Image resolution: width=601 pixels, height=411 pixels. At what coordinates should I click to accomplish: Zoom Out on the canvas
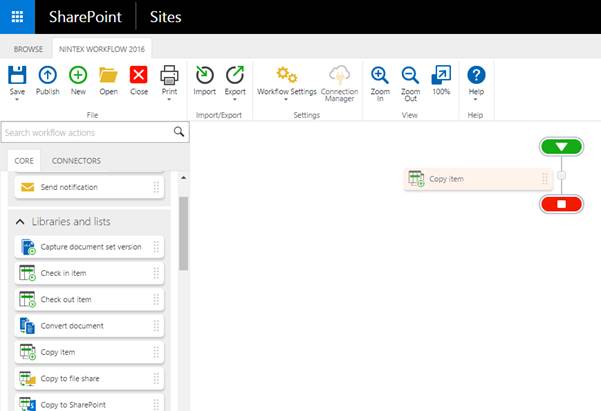click(410, 84)
